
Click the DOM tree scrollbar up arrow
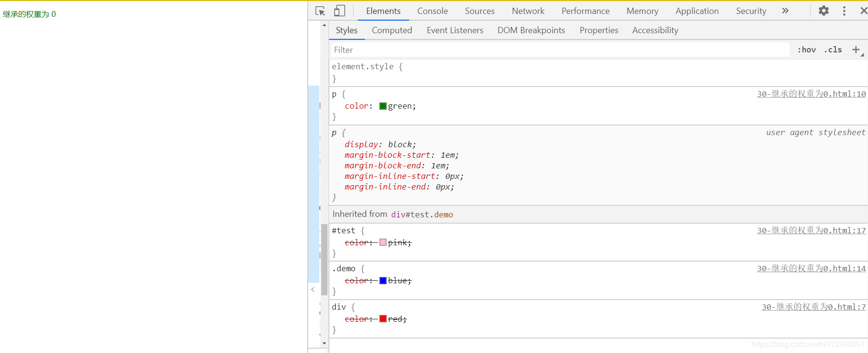tap(324, 25)
